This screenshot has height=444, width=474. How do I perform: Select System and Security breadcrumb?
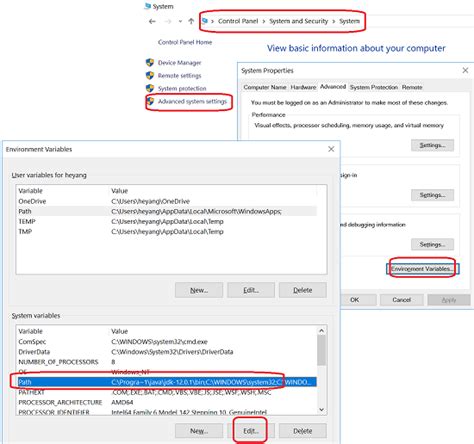tap(299, 21)
